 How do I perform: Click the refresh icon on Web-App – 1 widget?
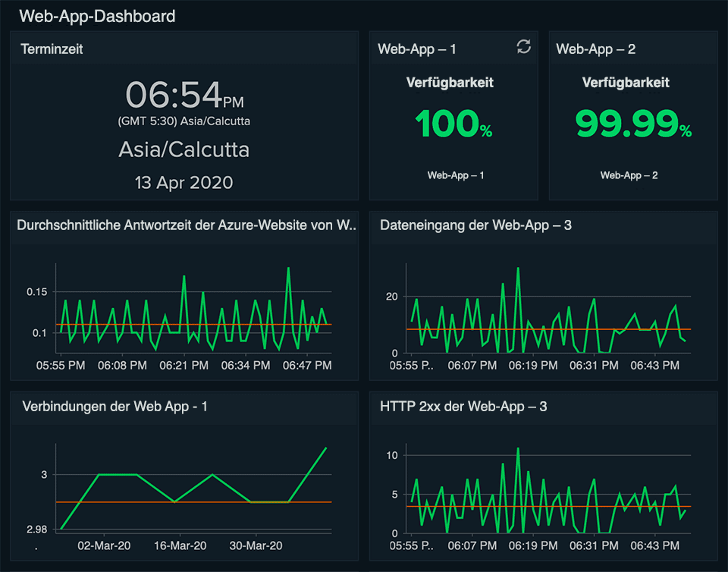click(523, 47)
